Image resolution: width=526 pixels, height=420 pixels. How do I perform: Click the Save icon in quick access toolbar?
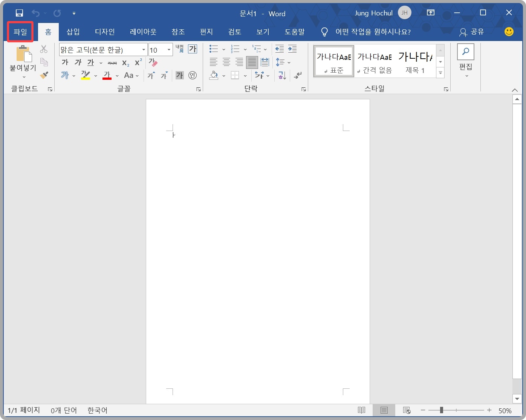[20, 13]
